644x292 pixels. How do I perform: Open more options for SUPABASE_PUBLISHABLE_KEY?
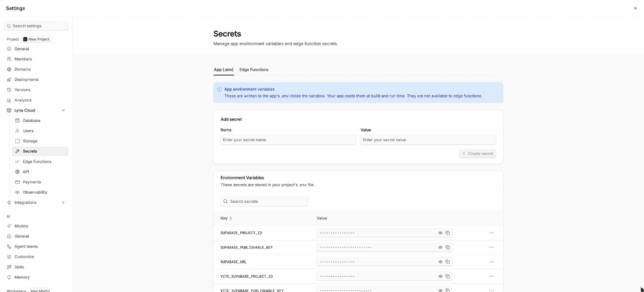pyautogui.click(x=491, y=247)
